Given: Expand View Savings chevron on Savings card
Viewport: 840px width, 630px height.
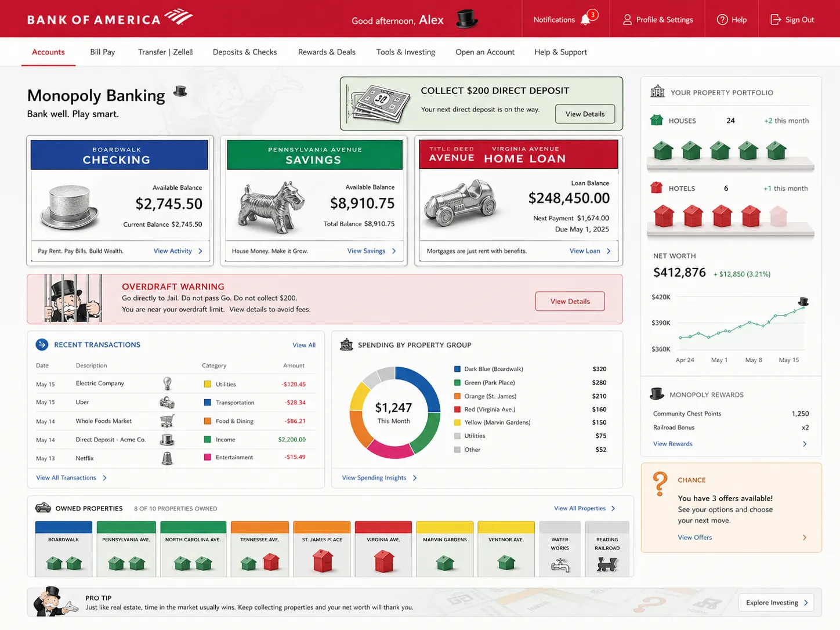Looking at the screenshot, I should point(394,251).
